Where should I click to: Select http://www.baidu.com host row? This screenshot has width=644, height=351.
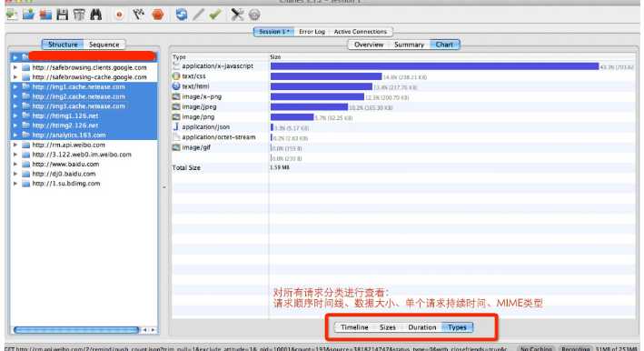click(x=84, y=164)
